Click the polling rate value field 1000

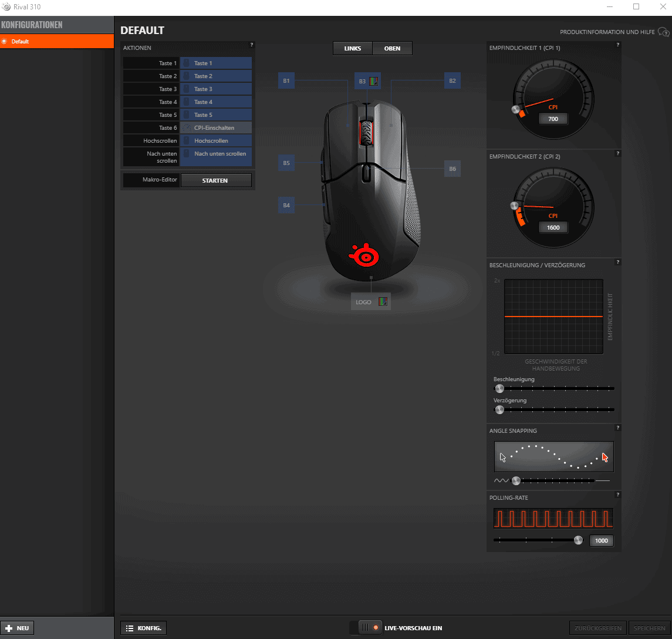602,540
